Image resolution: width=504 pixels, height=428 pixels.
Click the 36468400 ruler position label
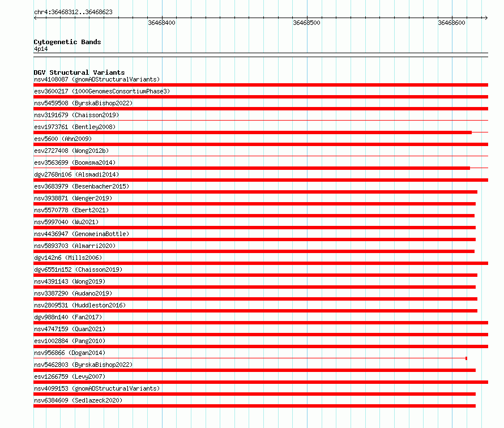(x=162, y=23)
